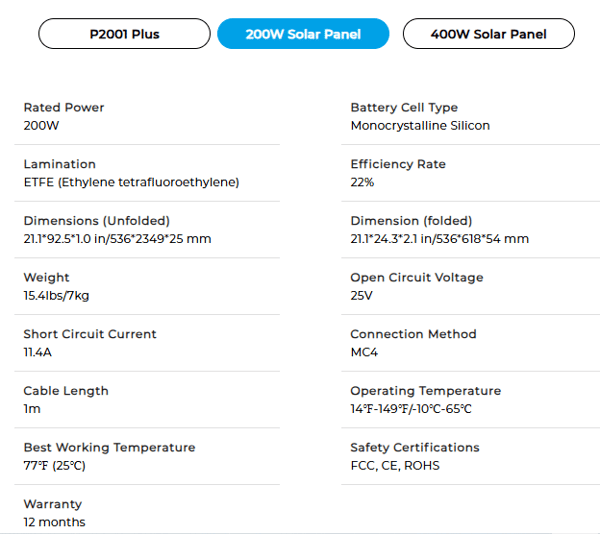The image size is (600, 534).
Task: Select the ETFE lamination description text
Action: coord(131,183)
